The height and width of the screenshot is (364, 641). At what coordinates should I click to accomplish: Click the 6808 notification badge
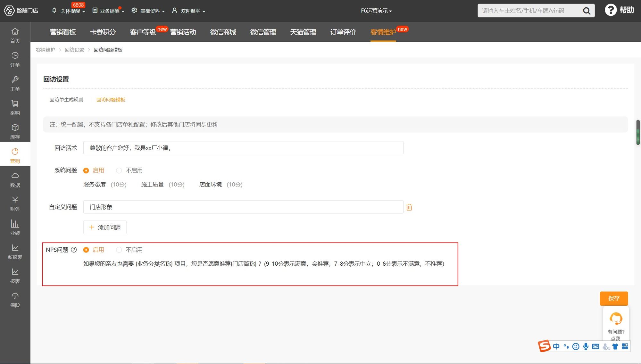point(78,5)
